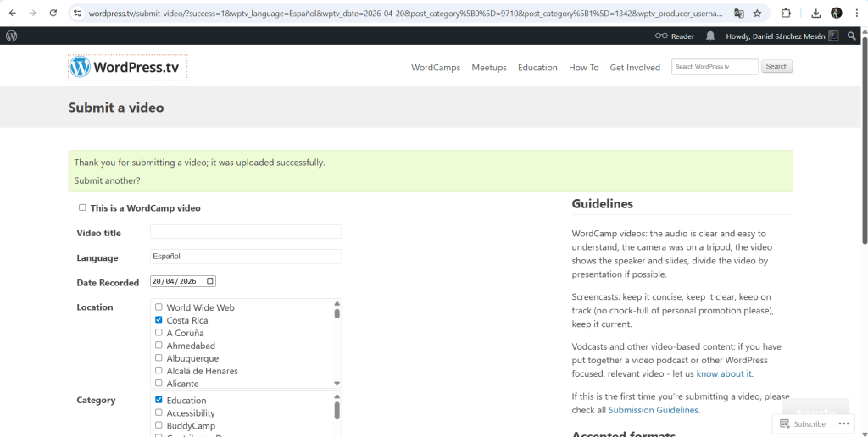Open the notifications bell icon
Image resolution: width=868 pixels, height=437 pixels.
point(710,36)
